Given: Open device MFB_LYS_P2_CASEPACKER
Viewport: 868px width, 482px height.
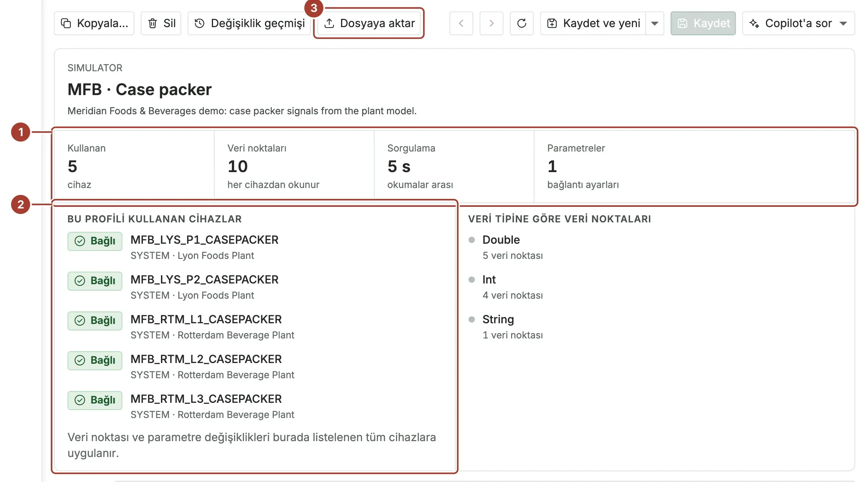Looking at the screenshot, I should click(x=204, y=280).
